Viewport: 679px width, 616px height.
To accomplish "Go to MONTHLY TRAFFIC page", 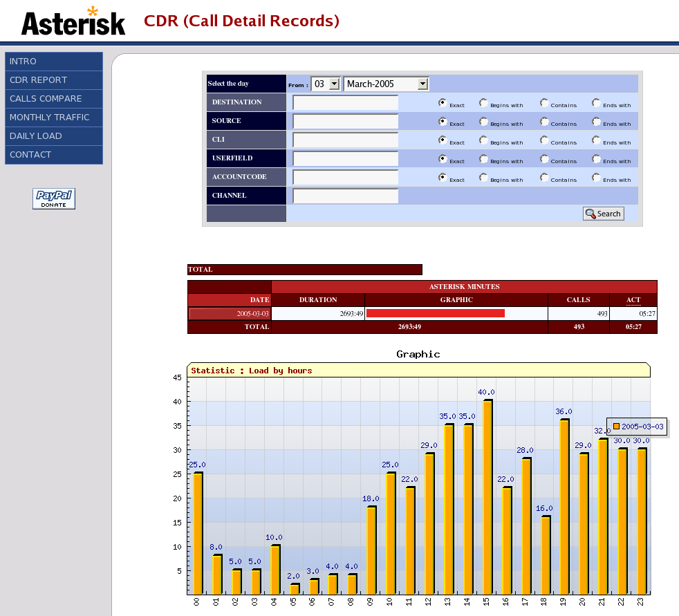I will [54, 118].
